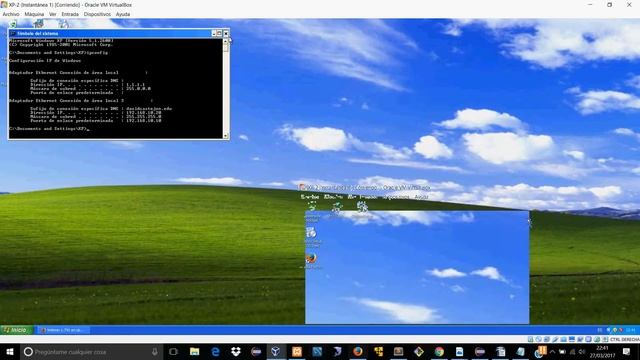Open Firefox from host taskbar
640x360 pixels.
tap(358, 351)
